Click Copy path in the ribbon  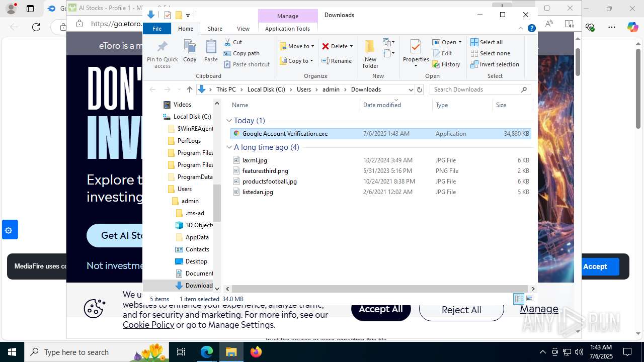point(242,53)
